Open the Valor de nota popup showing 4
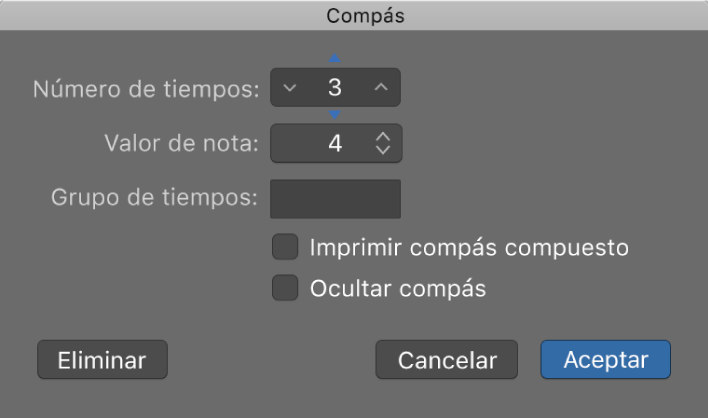 point(335,144)
